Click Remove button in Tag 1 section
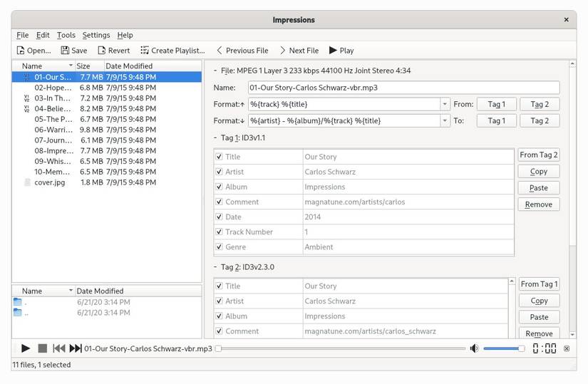Viewport: 588px width, 384px height. [539, 204]
